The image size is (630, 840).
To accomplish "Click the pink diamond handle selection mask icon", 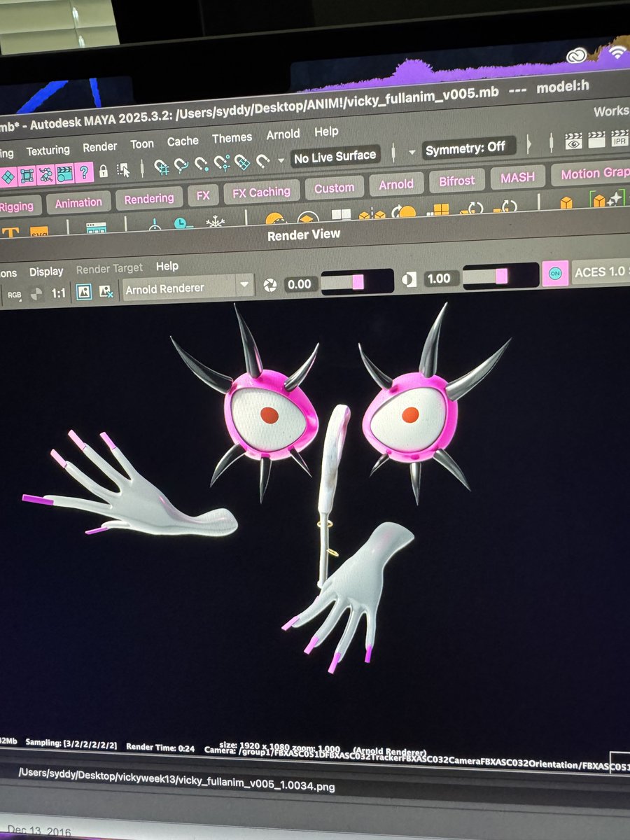I will coord(9,177).
